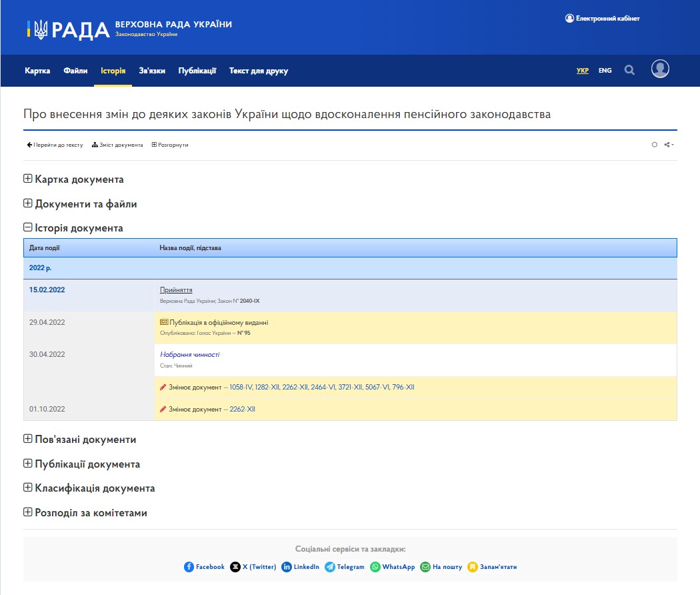Switch language to ENG
The height and width of the screenshot is (595, 700).
pyautogui.click(x=605, y=70)
